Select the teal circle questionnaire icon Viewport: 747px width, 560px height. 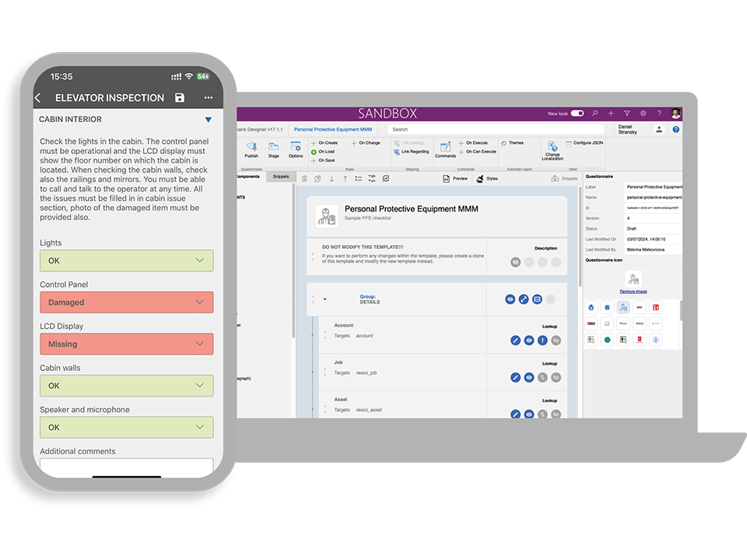608,340
